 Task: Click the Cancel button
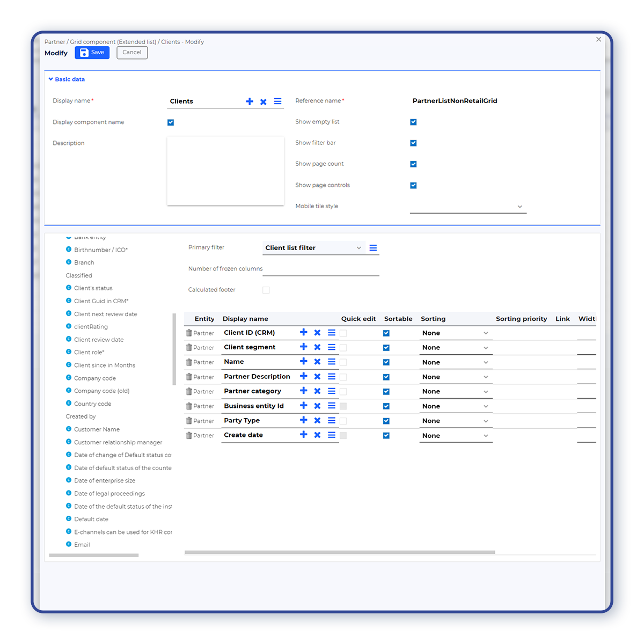click(132, 53)
